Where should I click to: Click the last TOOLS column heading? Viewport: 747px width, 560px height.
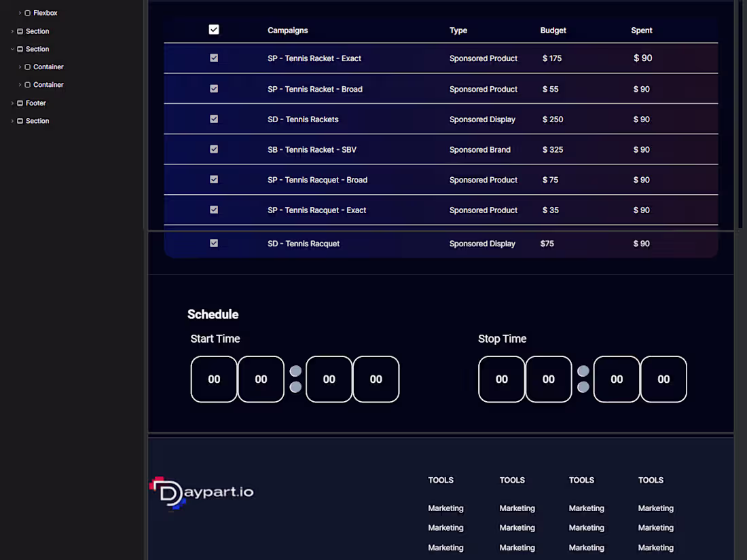(651, 480)
